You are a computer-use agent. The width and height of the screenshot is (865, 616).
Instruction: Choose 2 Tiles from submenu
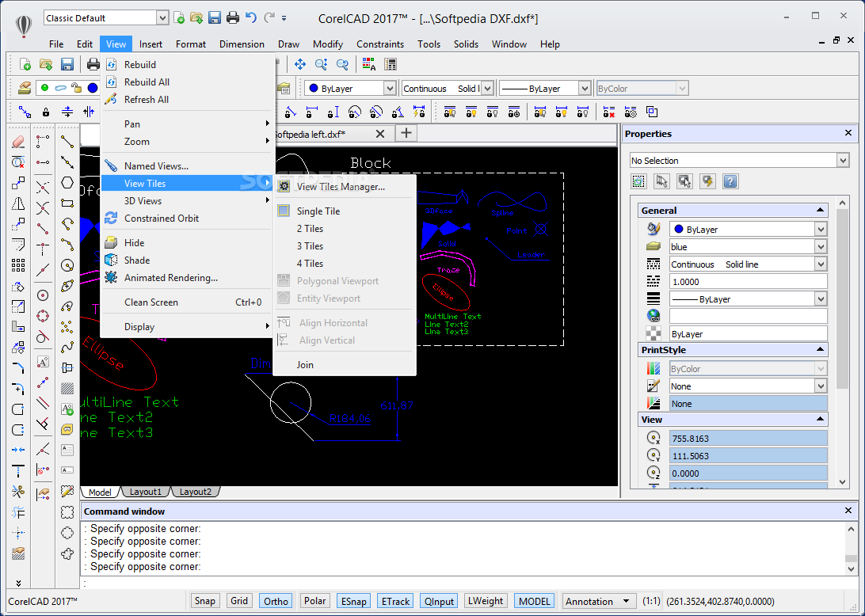point(310,228)
